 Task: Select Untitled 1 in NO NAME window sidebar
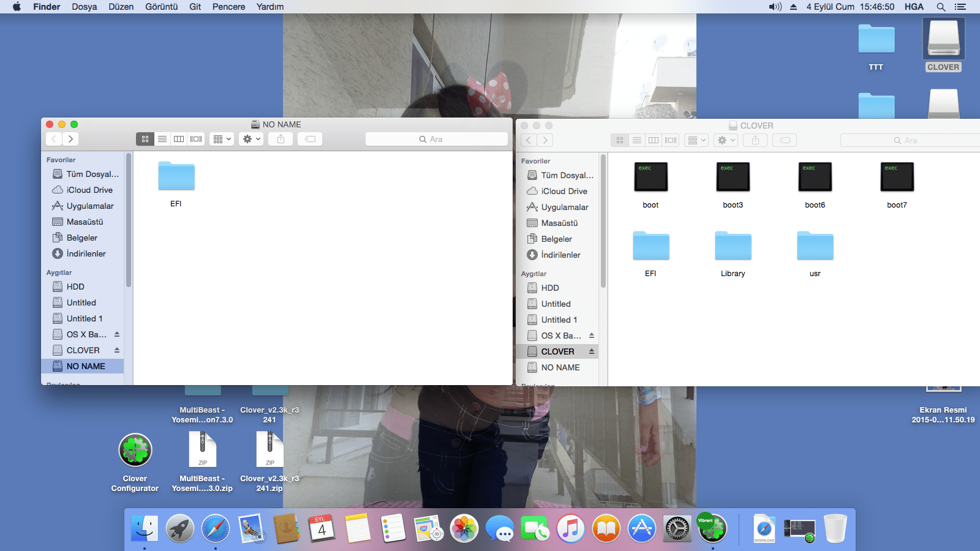[x=85, y=318]
